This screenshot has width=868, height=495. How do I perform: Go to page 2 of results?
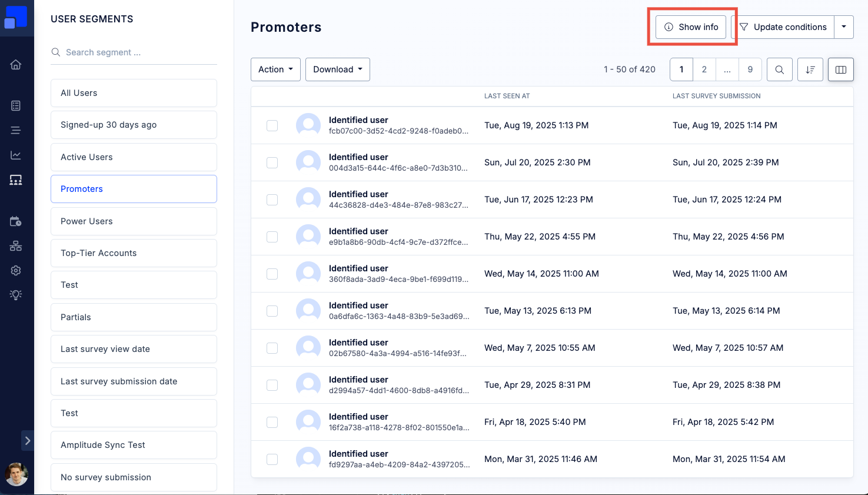[x=704, y=69]
